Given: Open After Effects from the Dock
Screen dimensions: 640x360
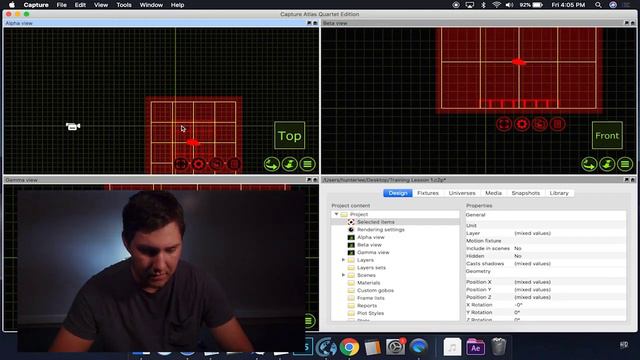Looking at the screenshot, I should [x=476, y=348].
